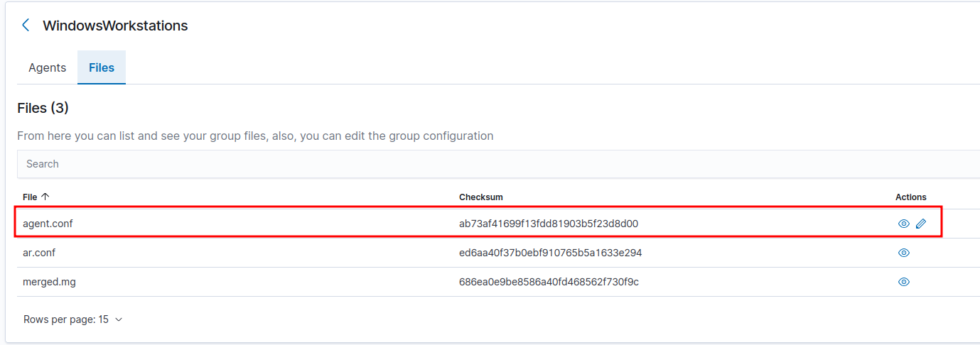This screenshot has height=345, width=980.
Task: Select the Files tab
Action: point(102,67)
